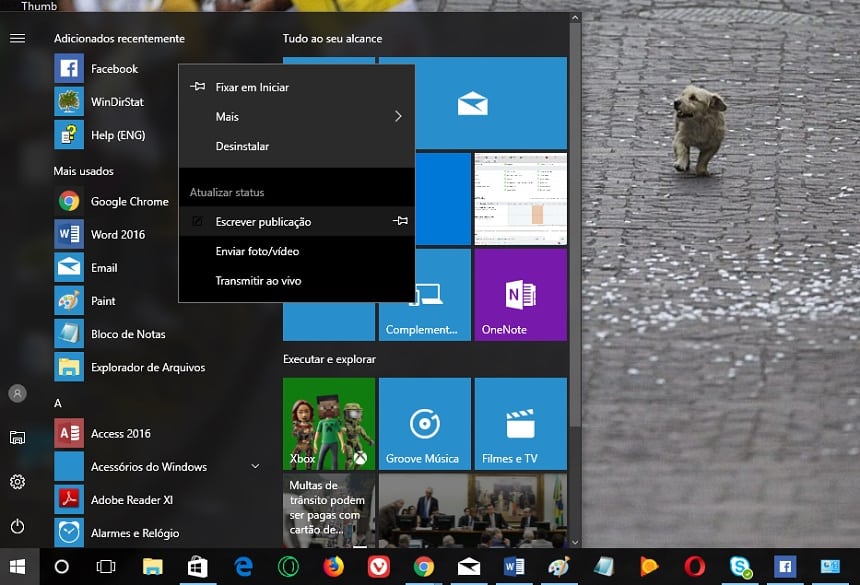The width and height of the screenshot is (860, 585).
Task: Open the Help (ENG) entry icon
Action: click(x=69, y=135)
